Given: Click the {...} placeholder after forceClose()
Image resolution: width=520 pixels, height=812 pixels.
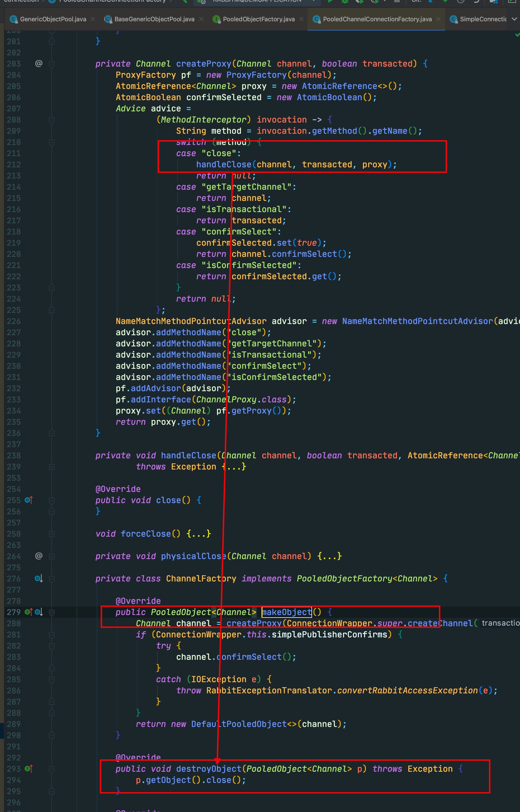Looking at the screenshot, I should (x=199, y=534).
